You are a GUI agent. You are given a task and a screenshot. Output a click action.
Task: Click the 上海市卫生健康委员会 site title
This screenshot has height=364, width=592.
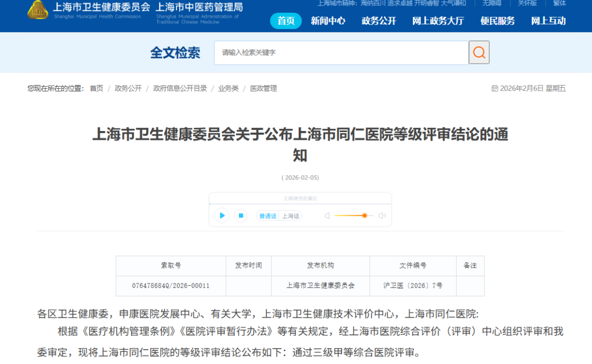(101, 7)
